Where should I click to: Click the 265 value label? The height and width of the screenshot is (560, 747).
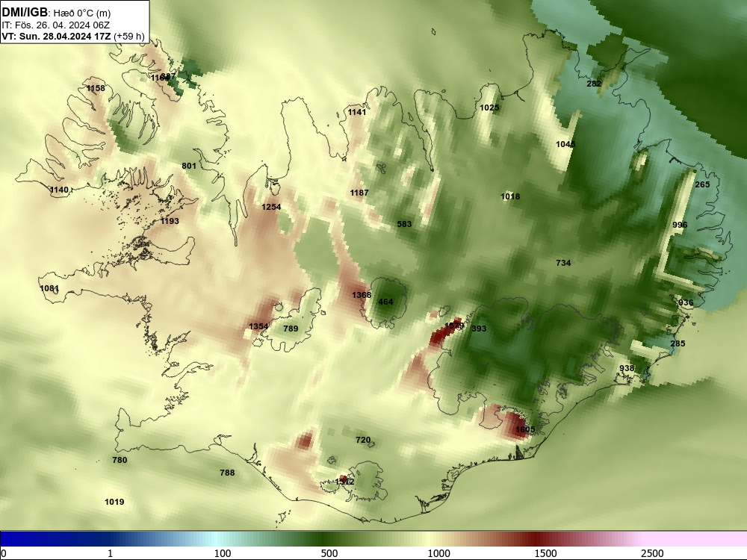(703, 184)
